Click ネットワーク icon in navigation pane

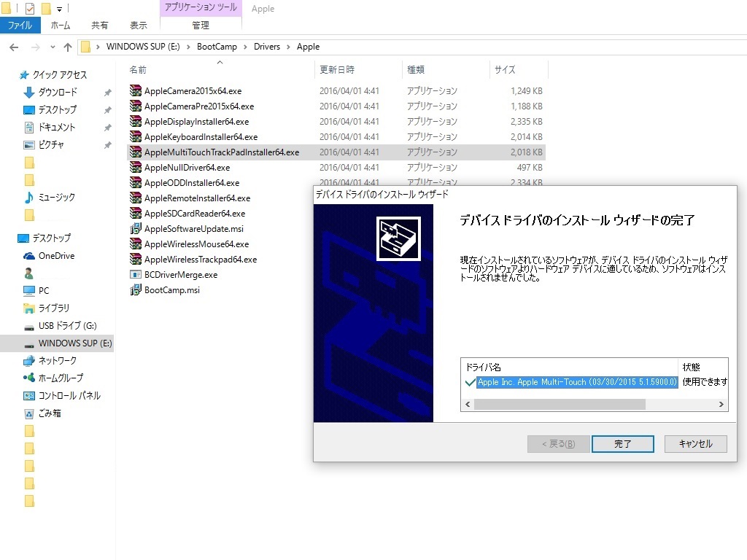[29, 360]
